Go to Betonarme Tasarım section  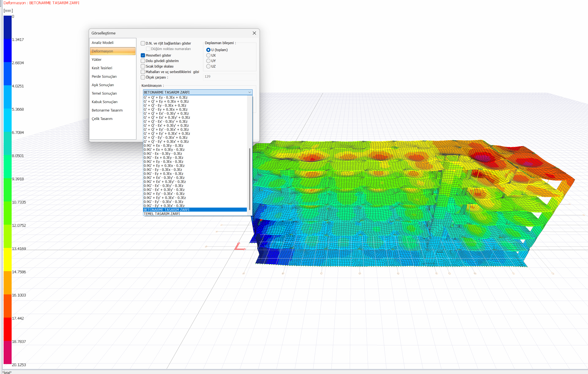(107, 110)
